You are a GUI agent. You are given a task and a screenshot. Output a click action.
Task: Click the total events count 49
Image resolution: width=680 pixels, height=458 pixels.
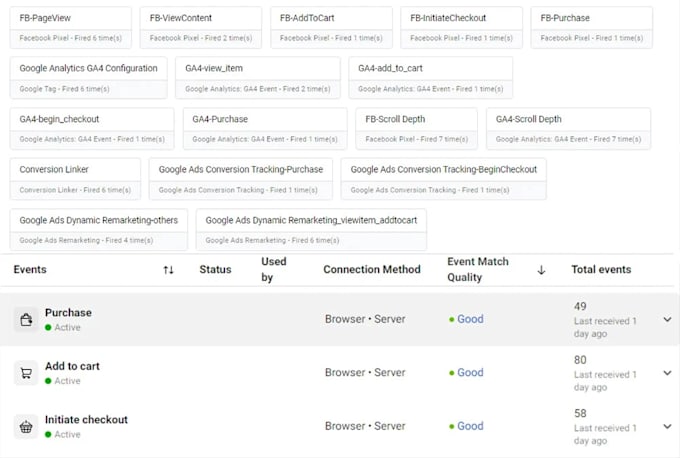tap(580, 307)
